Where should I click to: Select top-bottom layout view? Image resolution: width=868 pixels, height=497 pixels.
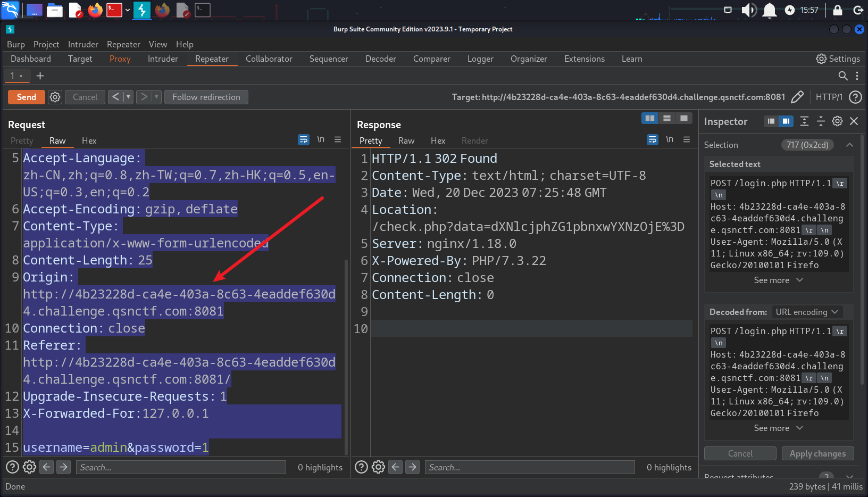pos(666,118)
